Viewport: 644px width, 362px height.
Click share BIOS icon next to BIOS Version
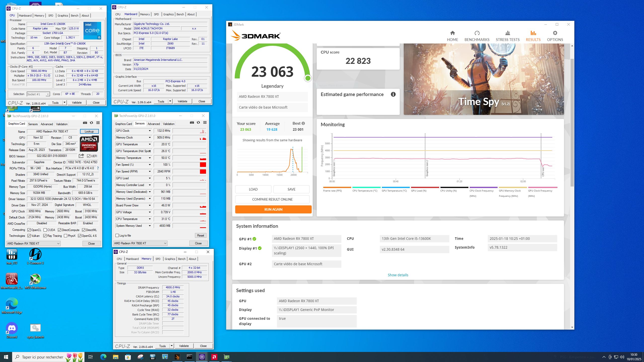click(x=81, y=156)
